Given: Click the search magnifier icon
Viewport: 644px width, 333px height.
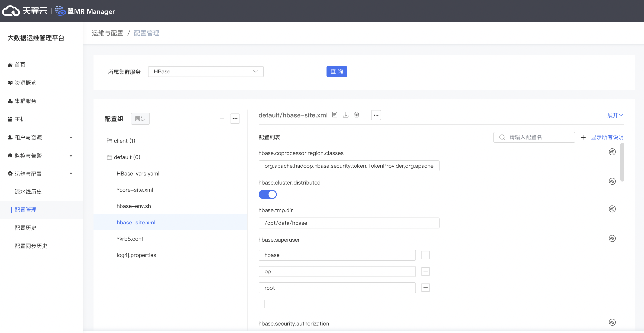Looking at the screenshot, I should [x=502, y=137].
